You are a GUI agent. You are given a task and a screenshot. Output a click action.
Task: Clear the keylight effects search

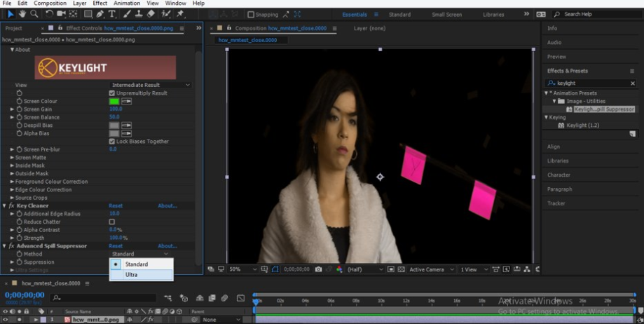(633, 83)
